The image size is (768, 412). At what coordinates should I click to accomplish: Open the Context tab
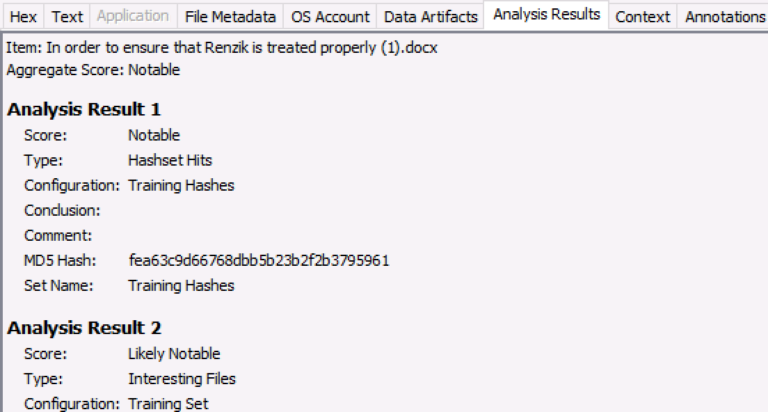click(642, 17)
